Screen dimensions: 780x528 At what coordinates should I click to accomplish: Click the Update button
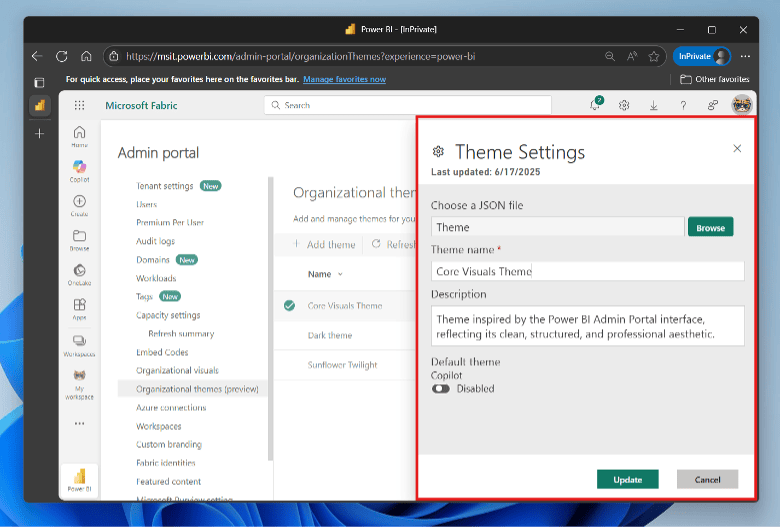click(627, 479)
